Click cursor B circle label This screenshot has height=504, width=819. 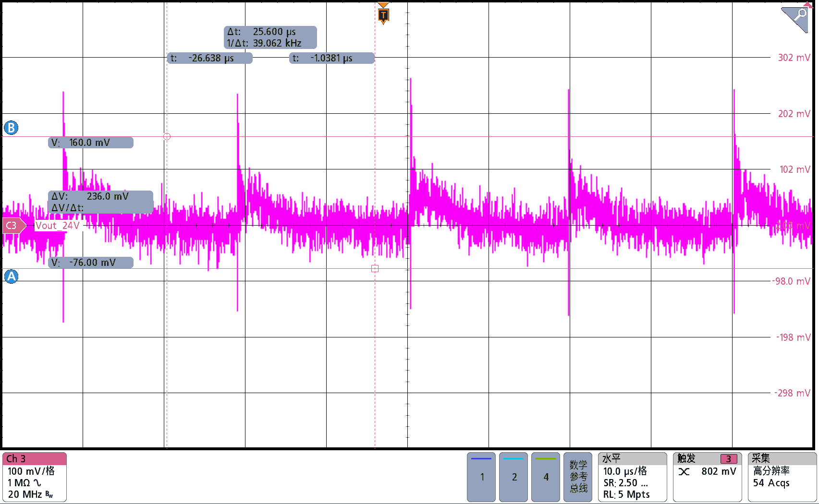(x=11, y=128)
